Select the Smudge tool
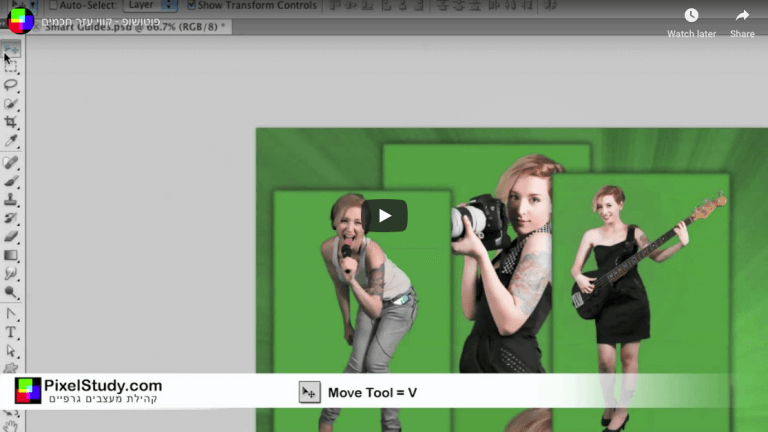This screenshot has height=432, width=768. 11,274
